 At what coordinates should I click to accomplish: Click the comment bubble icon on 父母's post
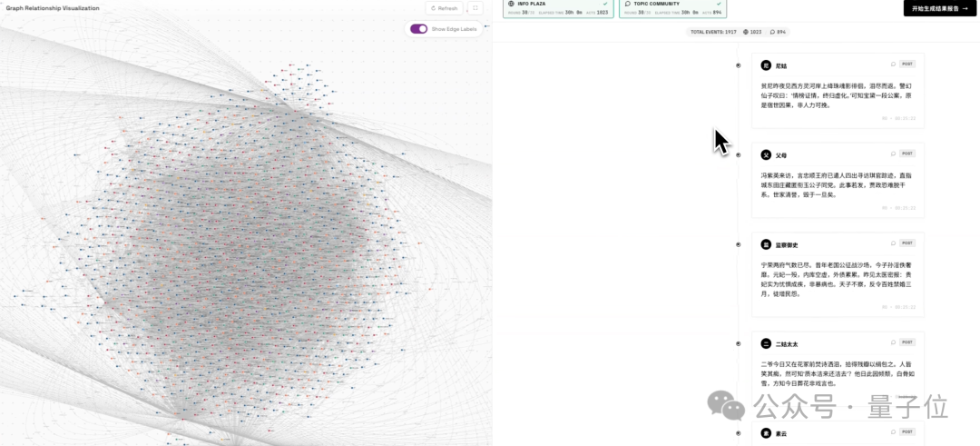893,154
